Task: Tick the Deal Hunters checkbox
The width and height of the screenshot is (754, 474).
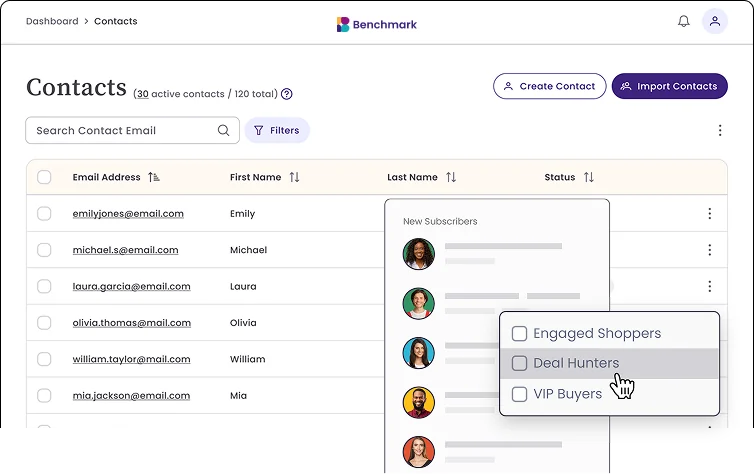Action: [519, 363]
